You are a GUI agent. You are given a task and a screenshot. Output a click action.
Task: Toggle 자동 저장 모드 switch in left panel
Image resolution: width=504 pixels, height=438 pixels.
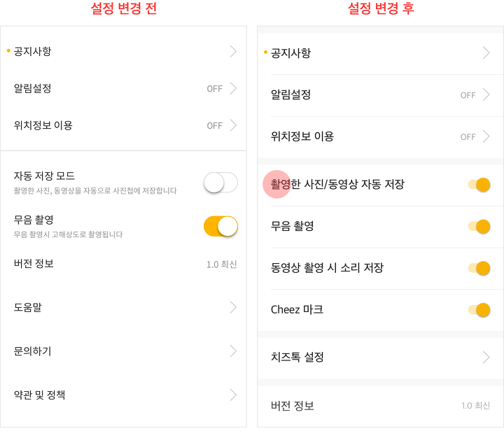click(x=220, y=183)
